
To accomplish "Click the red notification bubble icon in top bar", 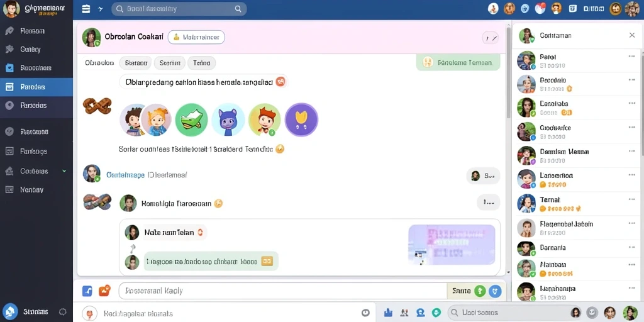I will [541, 8].
